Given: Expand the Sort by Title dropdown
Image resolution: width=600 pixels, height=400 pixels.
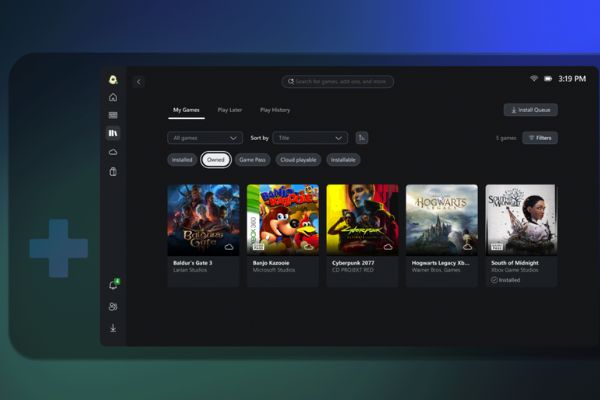Looking at the screenshot, I should tap(310, 138).
